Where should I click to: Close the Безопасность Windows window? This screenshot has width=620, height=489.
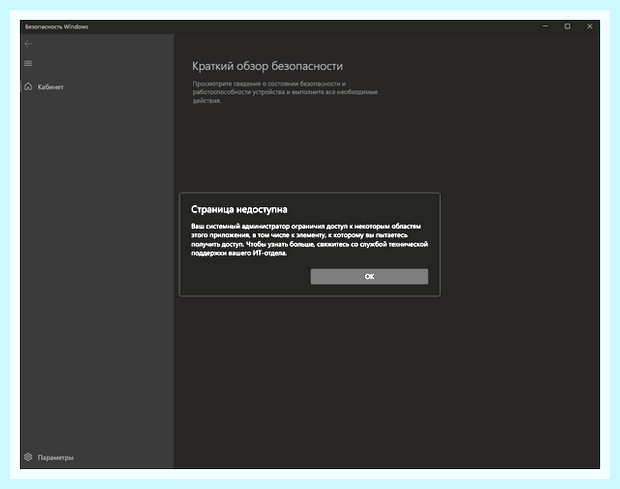point(590,26)
